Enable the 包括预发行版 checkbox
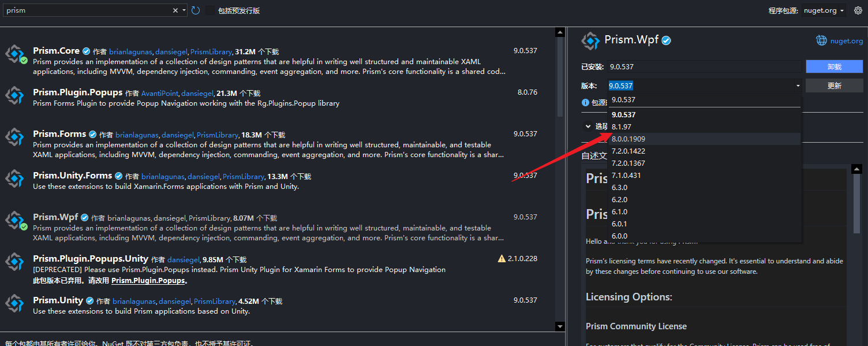The image size is (868, 346). [x=210, y=10]
